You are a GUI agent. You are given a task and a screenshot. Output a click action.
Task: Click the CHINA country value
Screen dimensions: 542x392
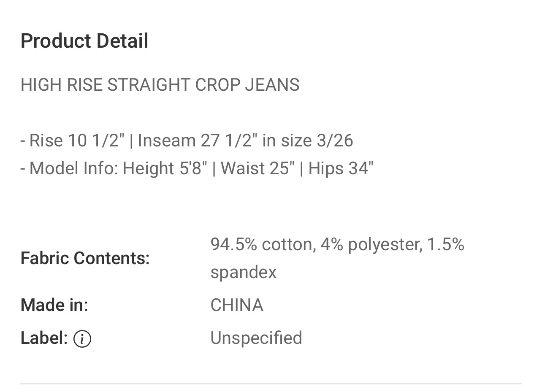point(237,305)
